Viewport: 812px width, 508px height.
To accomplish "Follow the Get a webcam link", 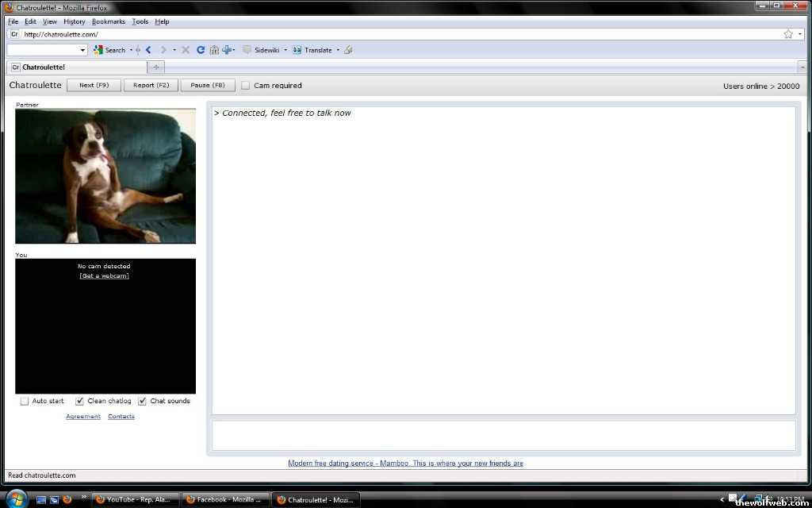I will click(104, 275).
